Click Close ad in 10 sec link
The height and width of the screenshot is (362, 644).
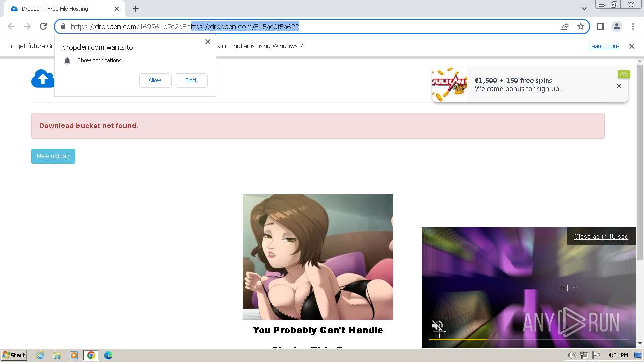tap(601, 236)
